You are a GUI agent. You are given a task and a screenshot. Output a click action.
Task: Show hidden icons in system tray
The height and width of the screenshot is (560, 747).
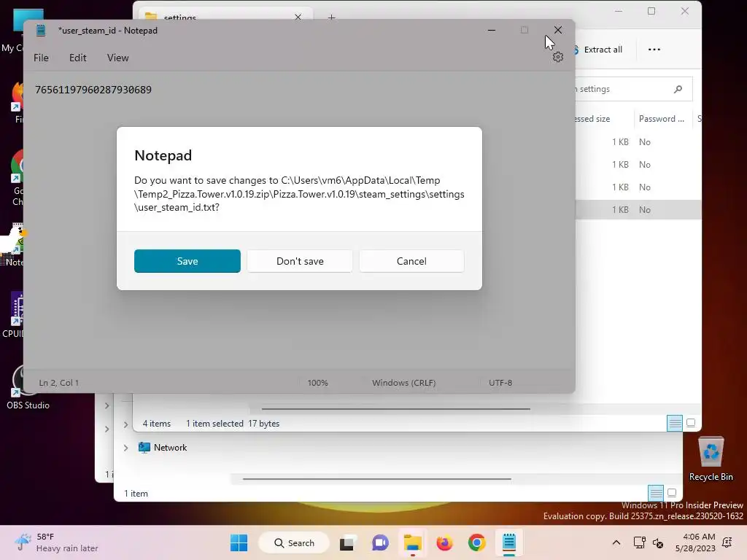click(x=616, y=542)
